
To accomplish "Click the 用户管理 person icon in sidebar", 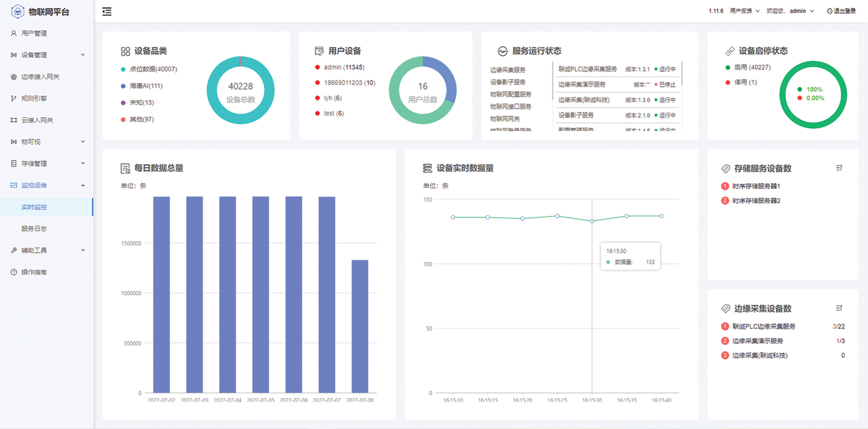I will tap(14, 33).
